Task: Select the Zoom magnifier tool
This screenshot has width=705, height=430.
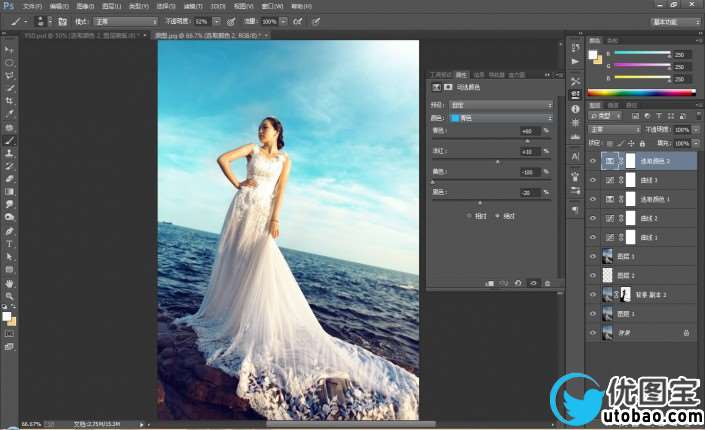Action: (9, 296)
